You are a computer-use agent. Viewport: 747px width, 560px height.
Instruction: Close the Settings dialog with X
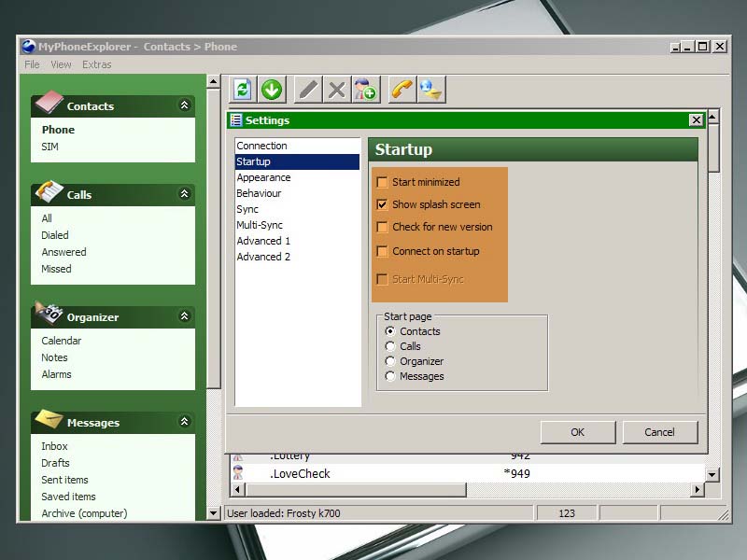coord(696,120)
